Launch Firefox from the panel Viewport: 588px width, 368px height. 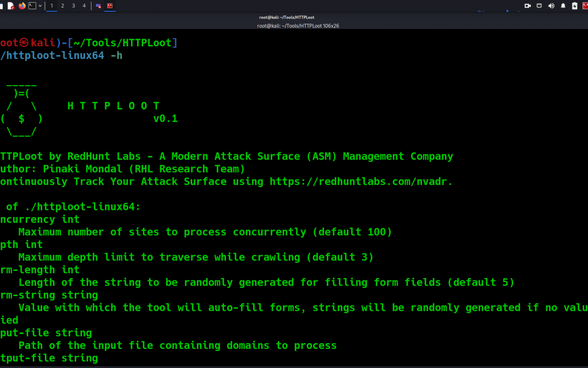pyautogui.click(x=22, y=5)
